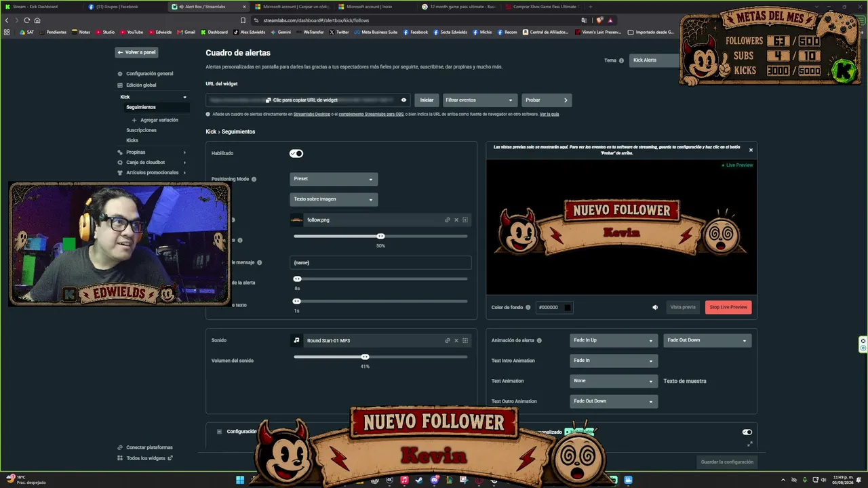The height and width of the screenshot is (488, 868).
Task: Click the Volver a panel button
Action: point(136,52)
